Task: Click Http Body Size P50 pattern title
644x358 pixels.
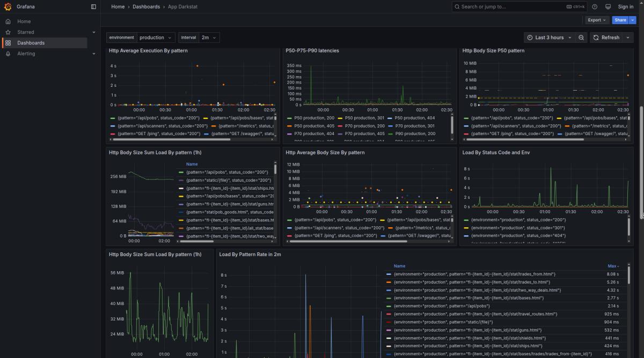Action: [x=493, y=50]
